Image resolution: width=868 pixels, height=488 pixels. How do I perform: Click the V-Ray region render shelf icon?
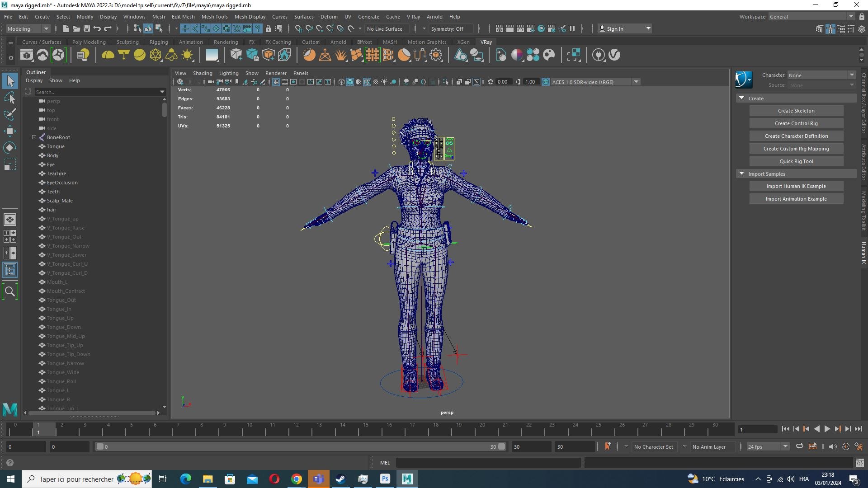tap(574, 55)
